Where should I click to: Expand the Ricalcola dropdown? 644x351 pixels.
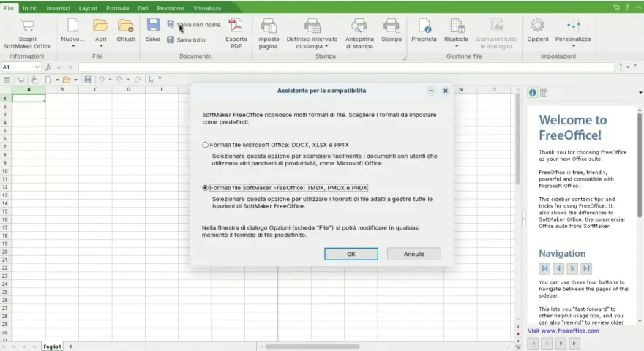[x=457, y=46]
